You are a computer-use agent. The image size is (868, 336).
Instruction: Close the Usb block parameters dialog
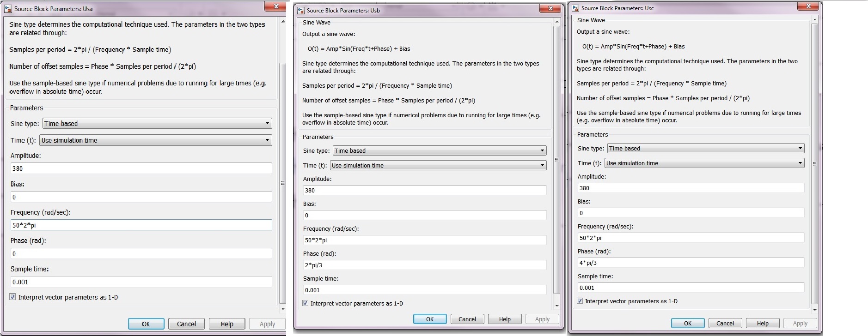point(550,8)
